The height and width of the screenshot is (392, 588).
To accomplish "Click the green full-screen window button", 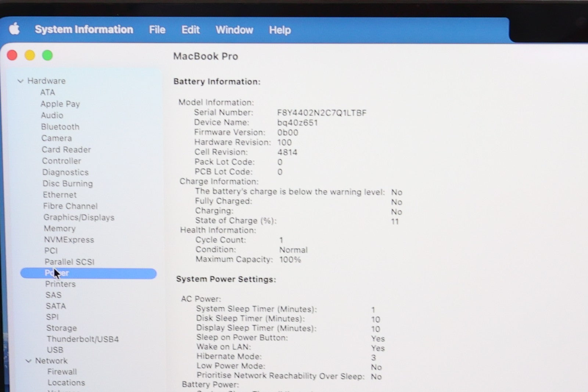I will point(47,56).
